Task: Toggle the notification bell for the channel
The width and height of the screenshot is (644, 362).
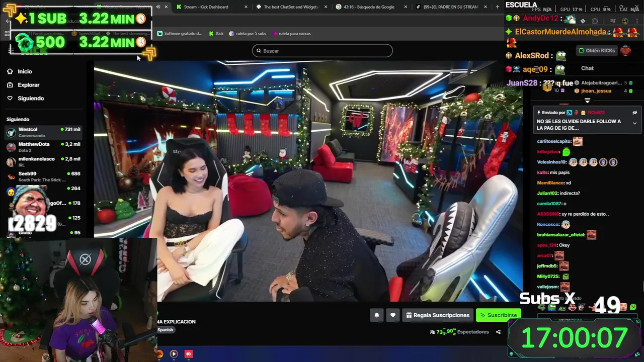Action: point(377,315)
